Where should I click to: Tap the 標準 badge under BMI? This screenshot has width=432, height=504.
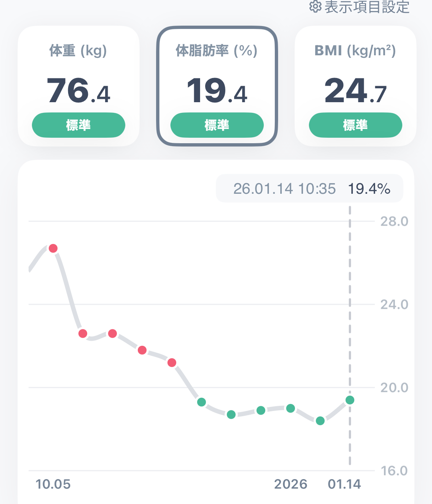[355, 125]
